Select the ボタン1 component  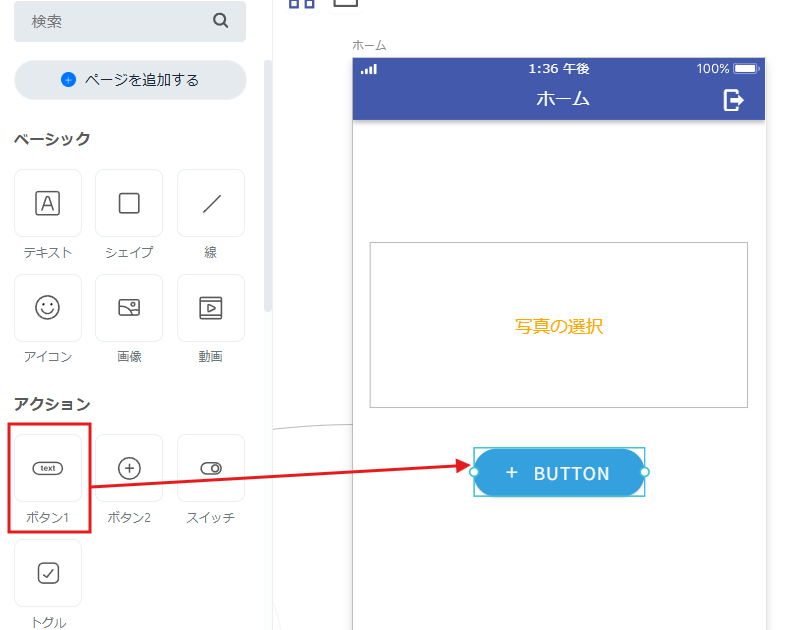coord(48,468)
